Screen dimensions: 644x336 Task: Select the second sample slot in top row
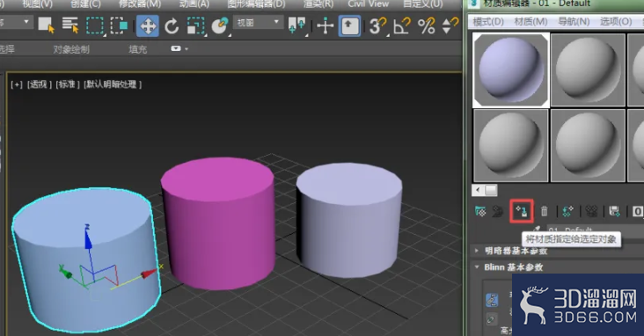(588, 70)
